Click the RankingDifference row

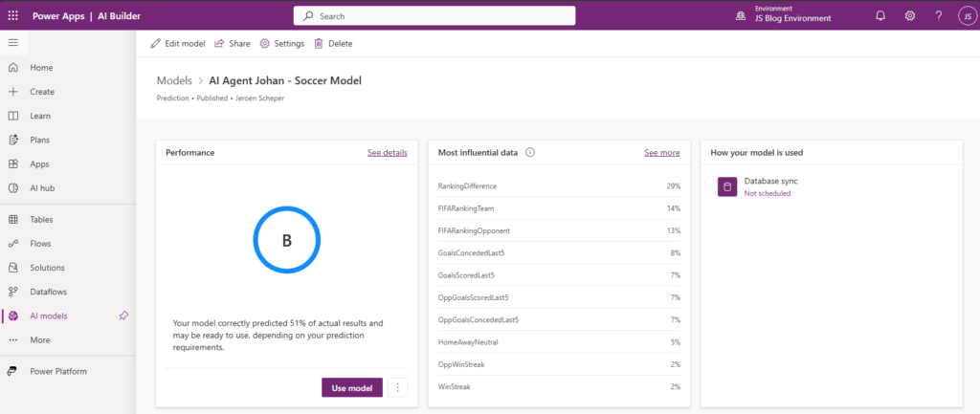pyautogui.click(x=559, y=186)
